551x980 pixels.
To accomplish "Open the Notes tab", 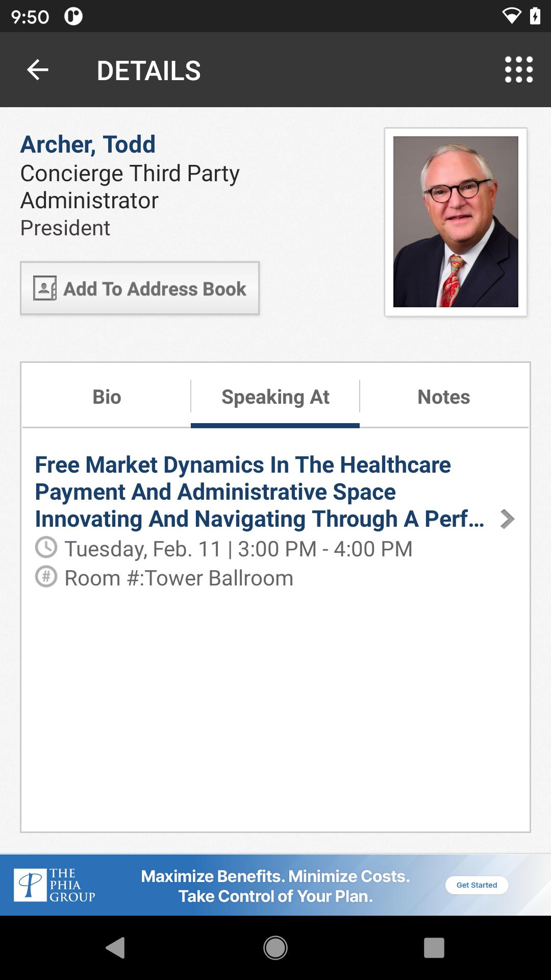I will (443, 397).
